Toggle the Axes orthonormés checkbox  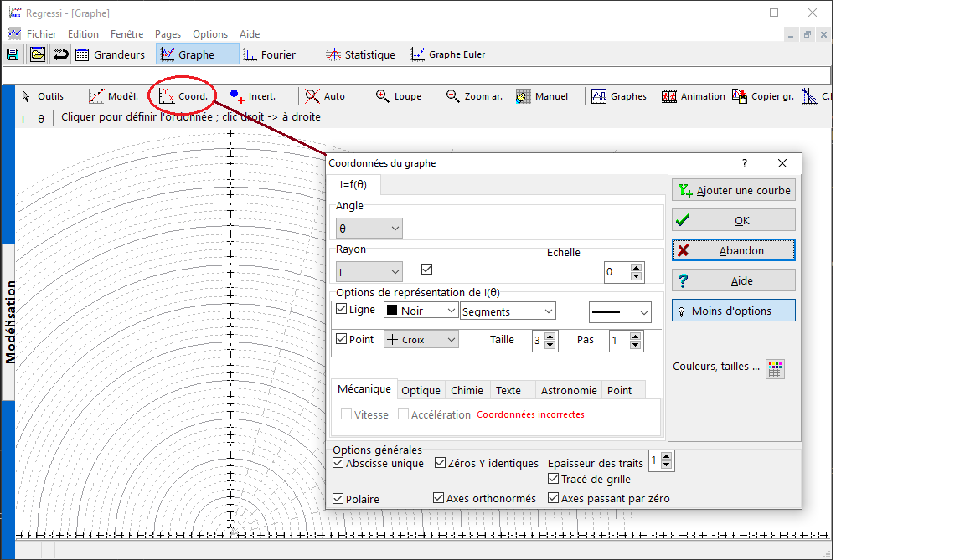click(x=438, y=498)
